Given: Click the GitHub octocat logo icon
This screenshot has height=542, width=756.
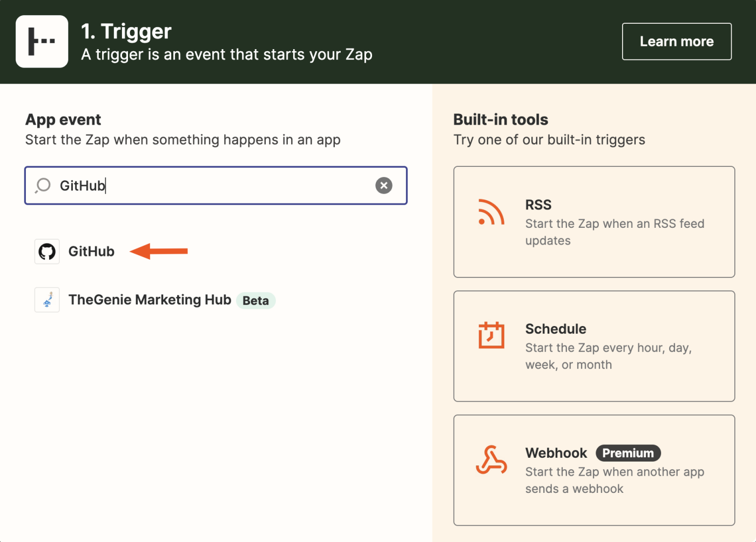Looking at the screenshot, I should pyautogui.click(x=47, y=252).
